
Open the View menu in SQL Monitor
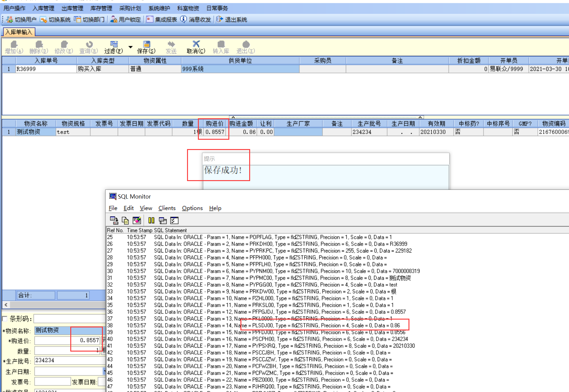[146, 208]
